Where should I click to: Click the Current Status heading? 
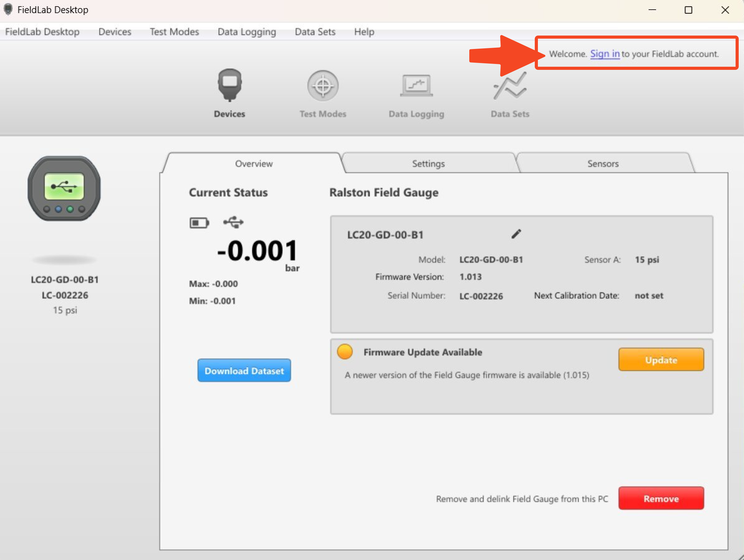[x=228, y=192]
